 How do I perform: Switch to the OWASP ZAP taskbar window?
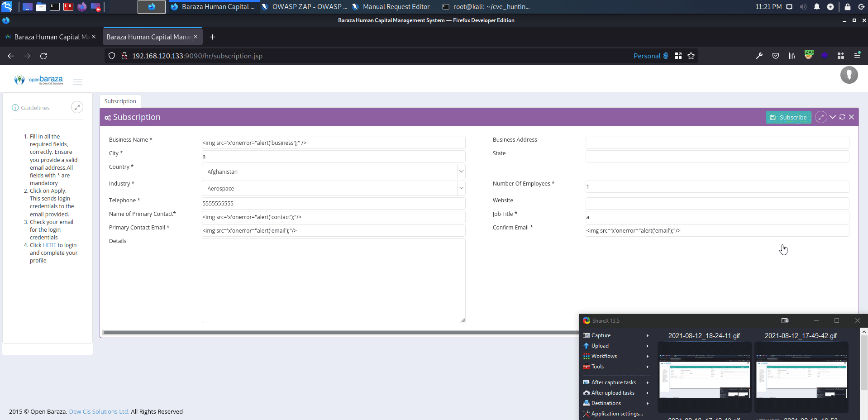click(x=305, y=7)
